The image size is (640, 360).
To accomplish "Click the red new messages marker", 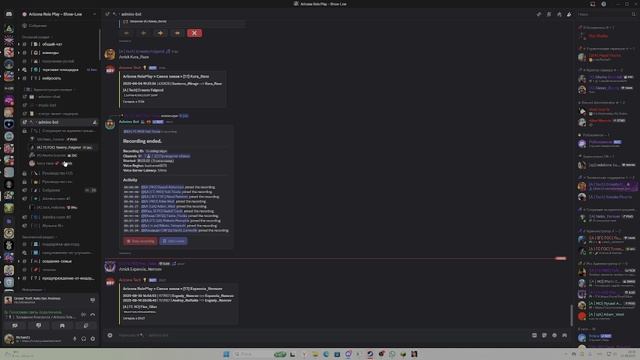I will click(560, 258).
